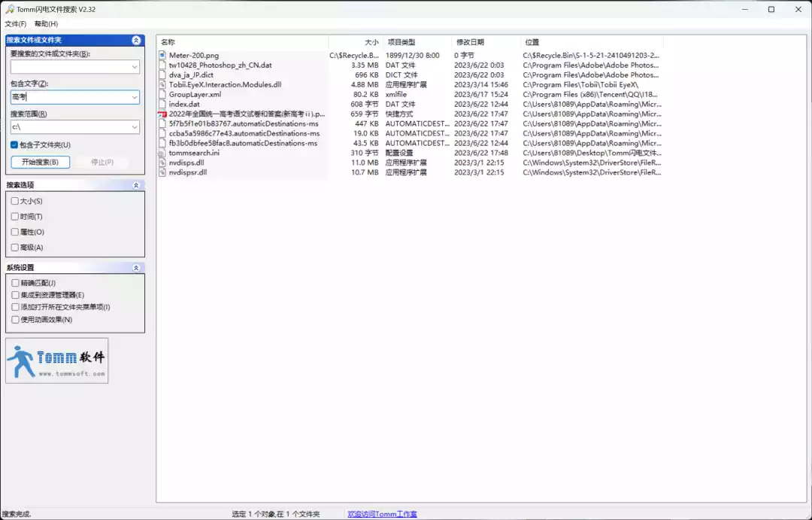Screen dimensions: 812x520
Task: Click the 10.7 MB size cell
Action: tap(365, 172)
